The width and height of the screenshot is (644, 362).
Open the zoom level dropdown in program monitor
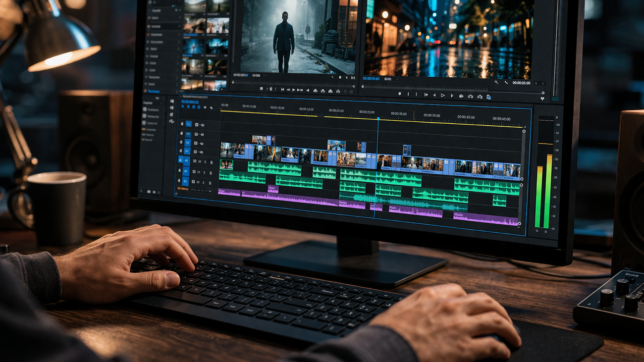(x=387, y=79)
